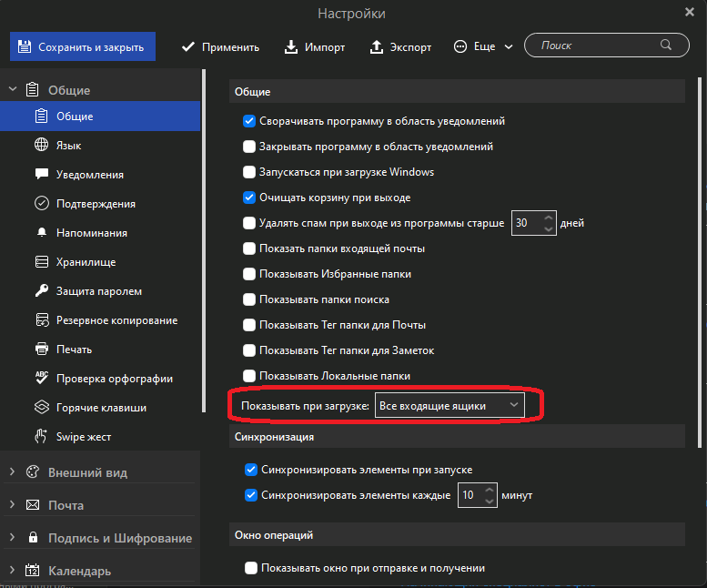The width and height of the screenshot is (707, 588).
Task: Go to Хранилище settings
Action: pos(100,261)
